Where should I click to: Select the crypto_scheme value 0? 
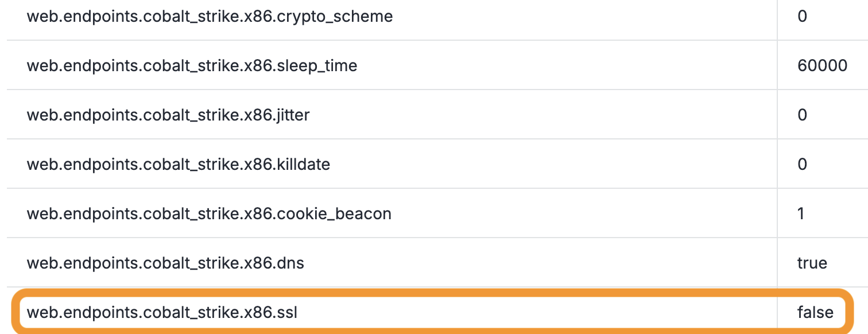(x=802, y=16)
